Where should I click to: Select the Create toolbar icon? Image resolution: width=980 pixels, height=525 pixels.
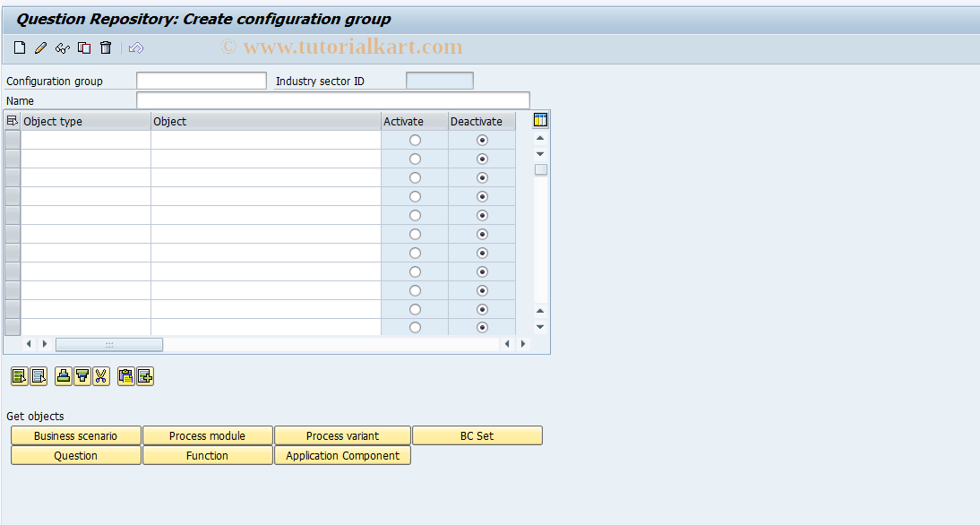point(19,47)
